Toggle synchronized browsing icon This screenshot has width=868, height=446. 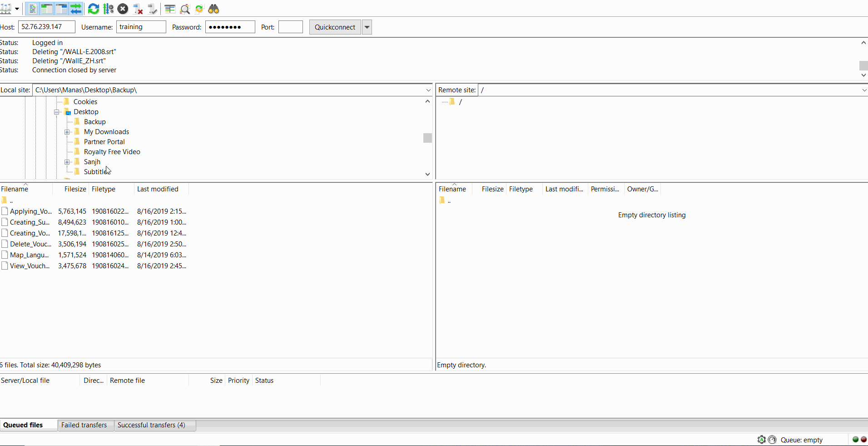(199, 9)
